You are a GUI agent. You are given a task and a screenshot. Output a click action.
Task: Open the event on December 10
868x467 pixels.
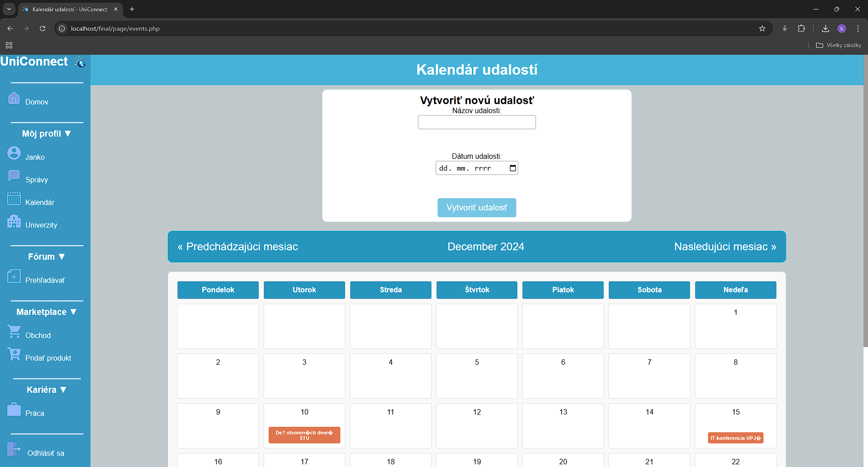tap(304, 435)
